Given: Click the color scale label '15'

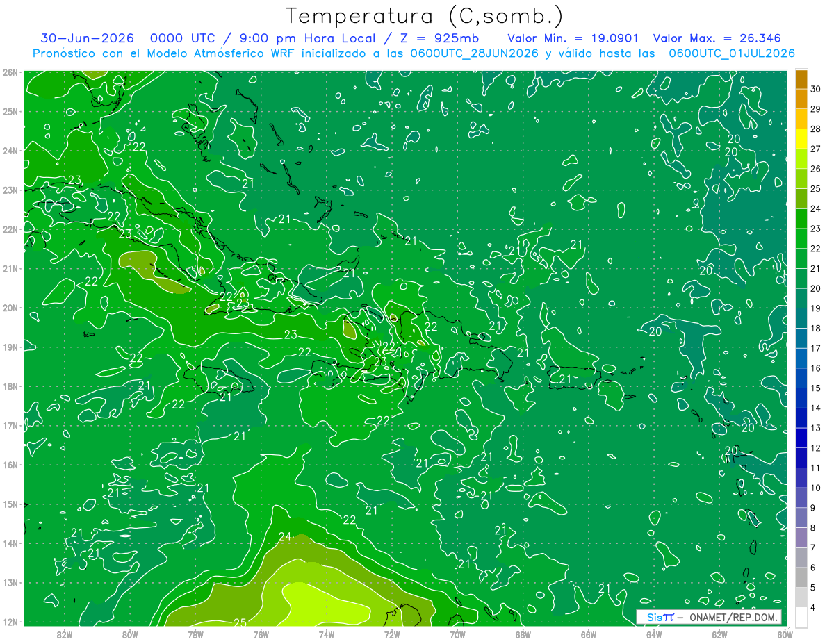Looking at the screenshot, I should point(816,388).
